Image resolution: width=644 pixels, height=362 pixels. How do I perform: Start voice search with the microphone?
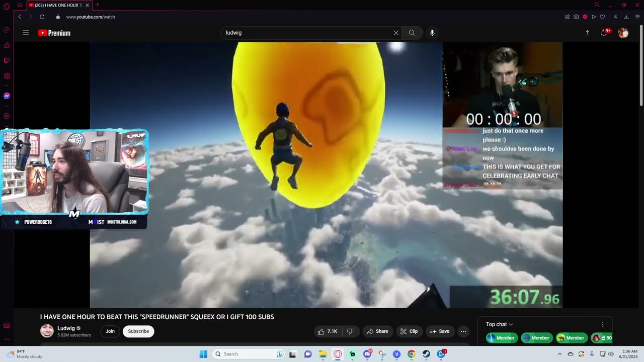432,33
